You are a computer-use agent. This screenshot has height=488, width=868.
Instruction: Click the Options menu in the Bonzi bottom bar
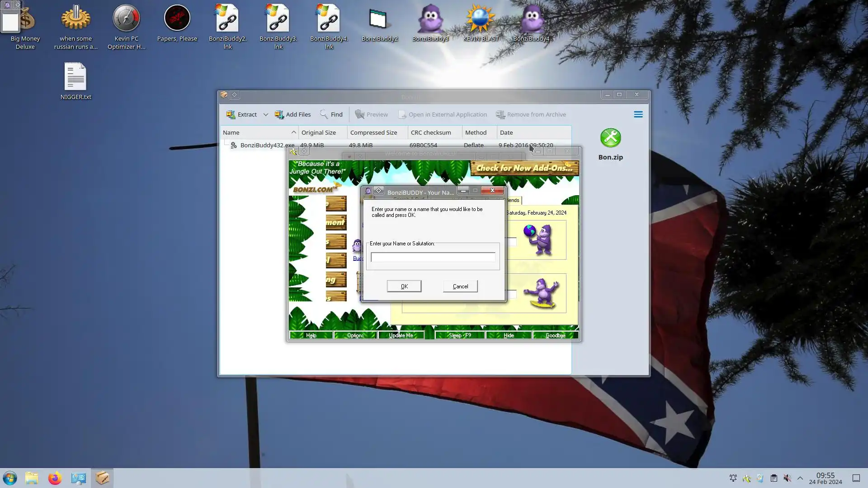click(x=355, y=335)
